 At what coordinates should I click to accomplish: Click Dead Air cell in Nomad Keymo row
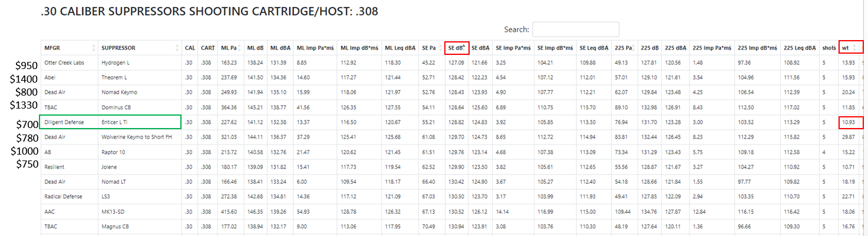[68, 93]
